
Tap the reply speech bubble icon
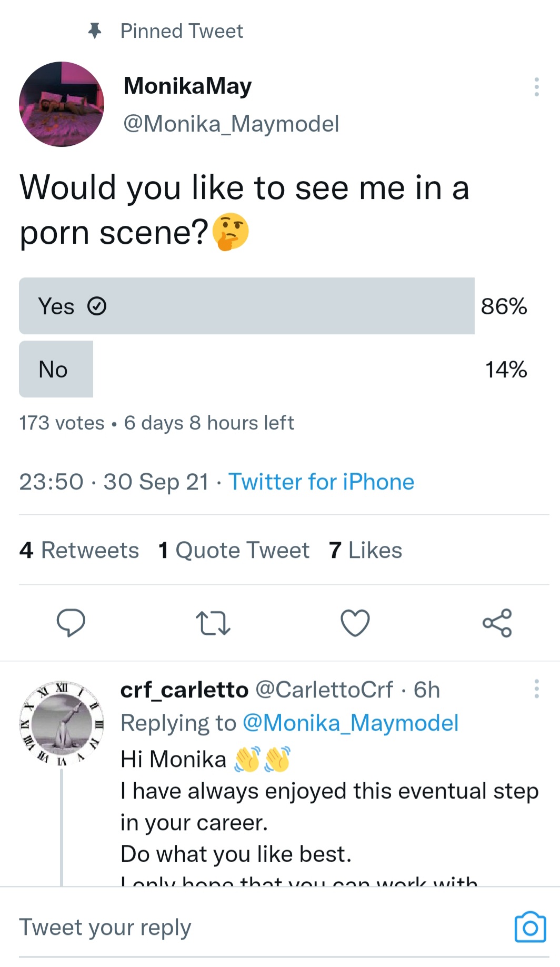pyautogui.click(x=71, y=623)
